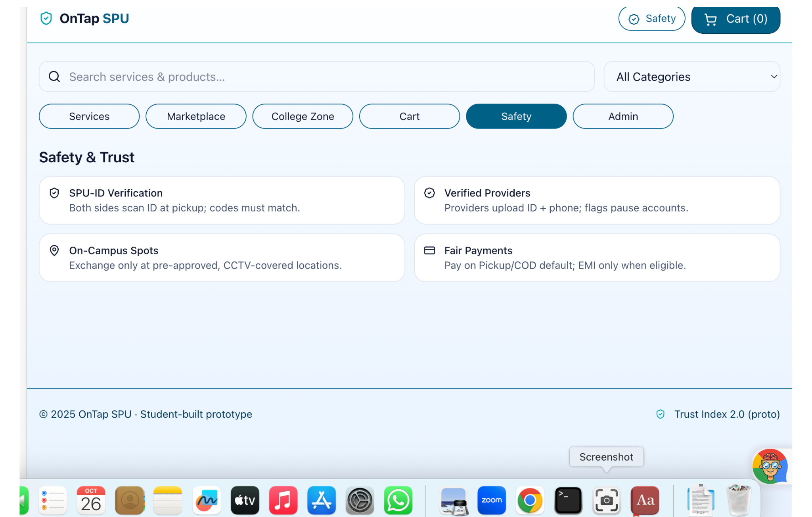The width and height of the screenshot is (812, 517).
Task: Click the Cart (0) button in the header
Action: (735, 19)
